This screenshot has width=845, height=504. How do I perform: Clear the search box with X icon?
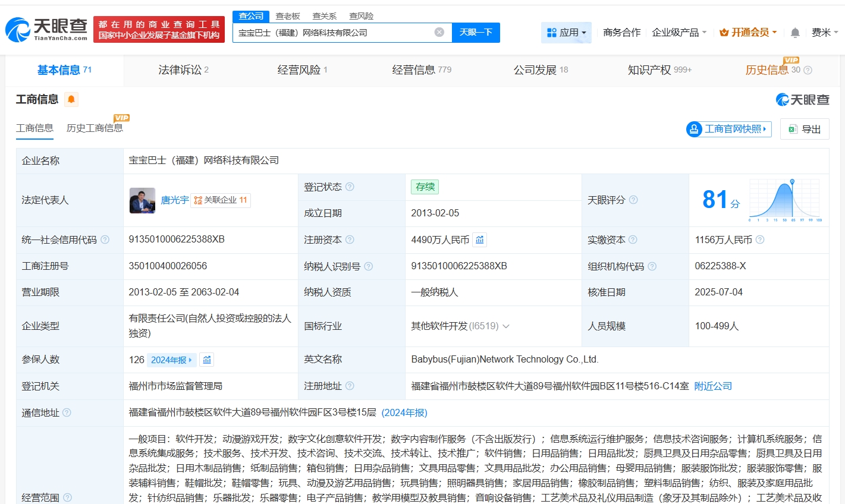439,32
